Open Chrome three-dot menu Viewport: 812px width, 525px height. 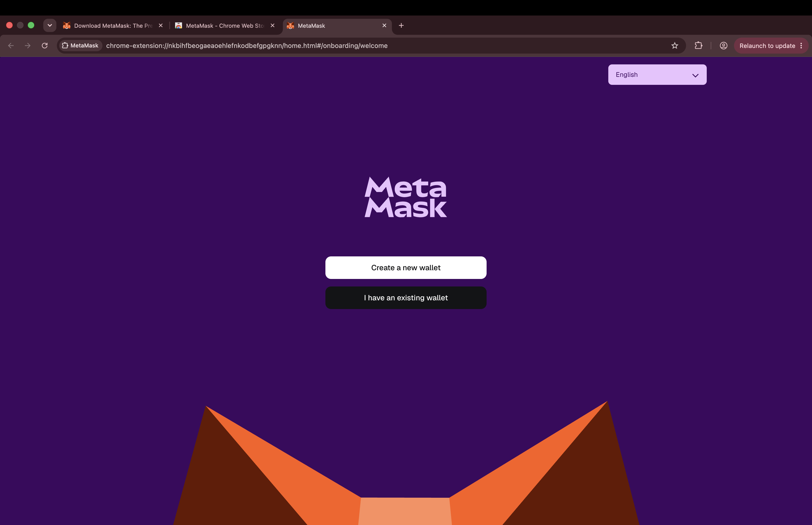(801, 46)
